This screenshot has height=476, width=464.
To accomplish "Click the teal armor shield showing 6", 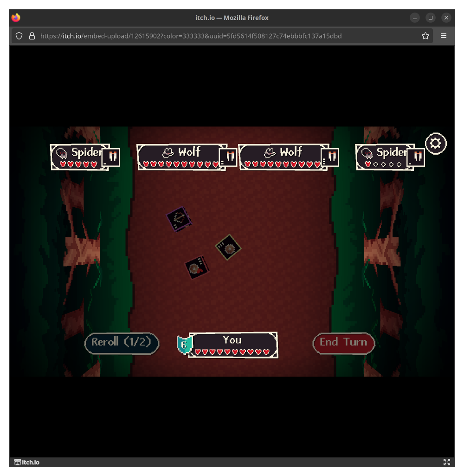I will coord(184,345).
